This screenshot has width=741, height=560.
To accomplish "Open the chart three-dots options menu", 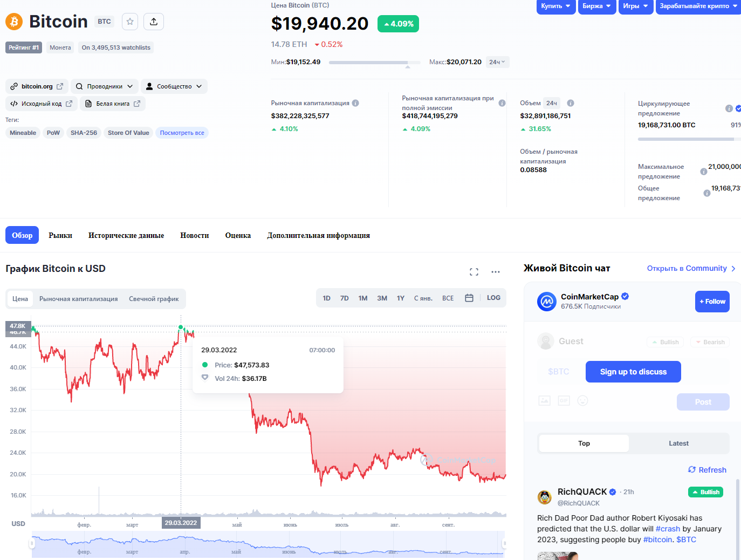I will point(496,272).
